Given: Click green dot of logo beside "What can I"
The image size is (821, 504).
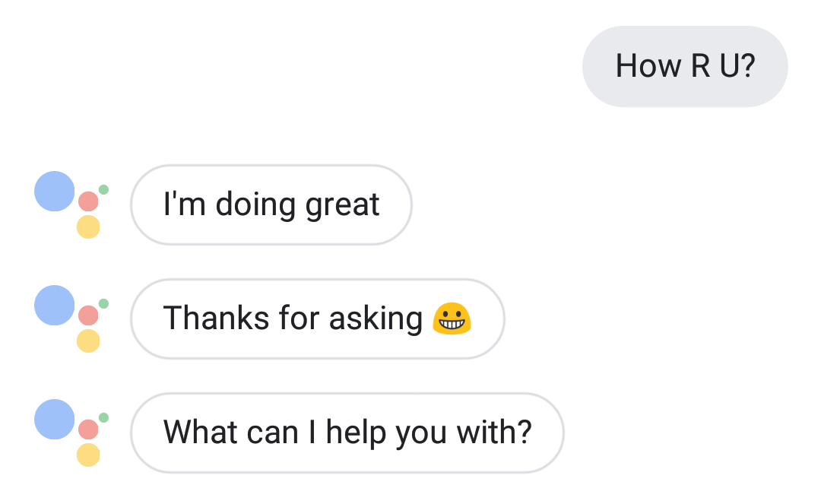Looking at the screenshot, I should point(103,417).
